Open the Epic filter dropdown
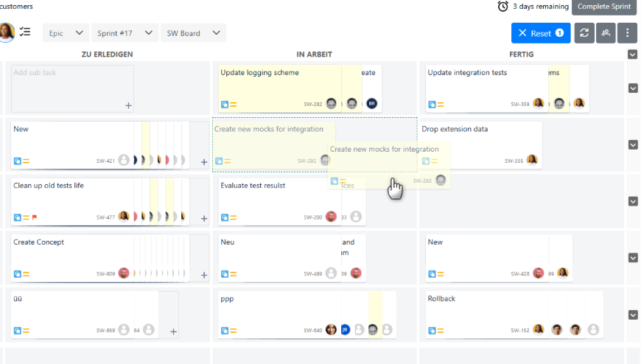Viewport: 641px width, 364px height. [x=66, y=33]
